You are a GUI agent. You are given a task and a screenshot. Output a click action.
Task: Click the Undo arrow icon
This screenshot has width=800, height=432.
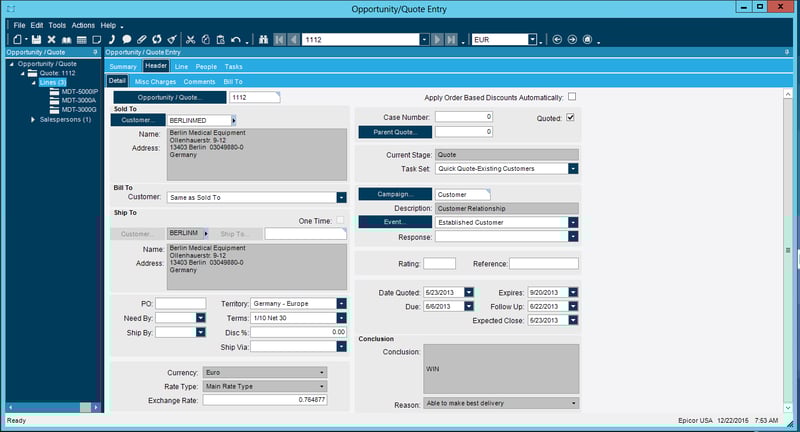[x=236, y=39]
